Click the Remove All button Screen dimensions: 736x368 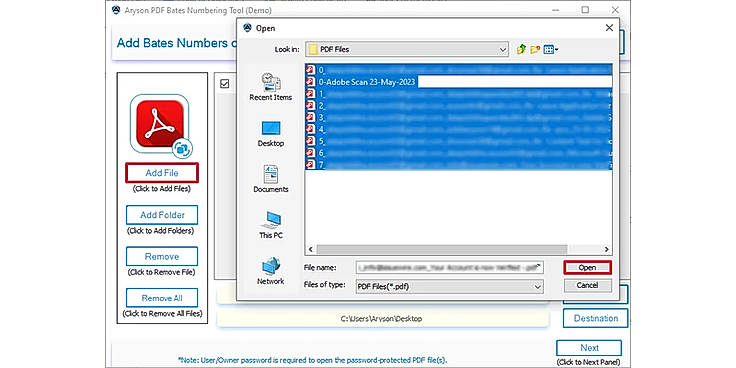[162, 298]
